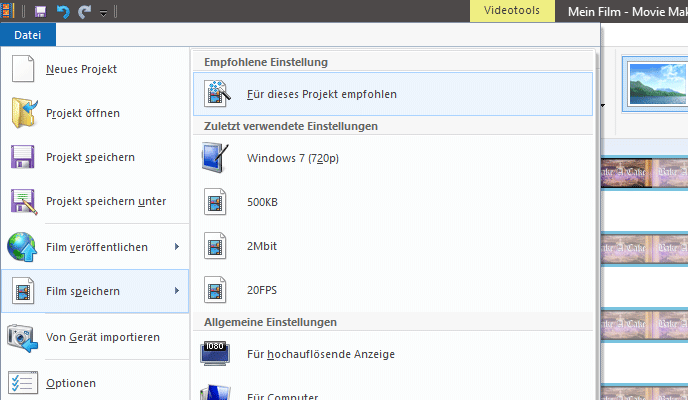Viewport: 688px width, 400px height.
Task: Select Neues Projekt
Action: pos(82,69)
